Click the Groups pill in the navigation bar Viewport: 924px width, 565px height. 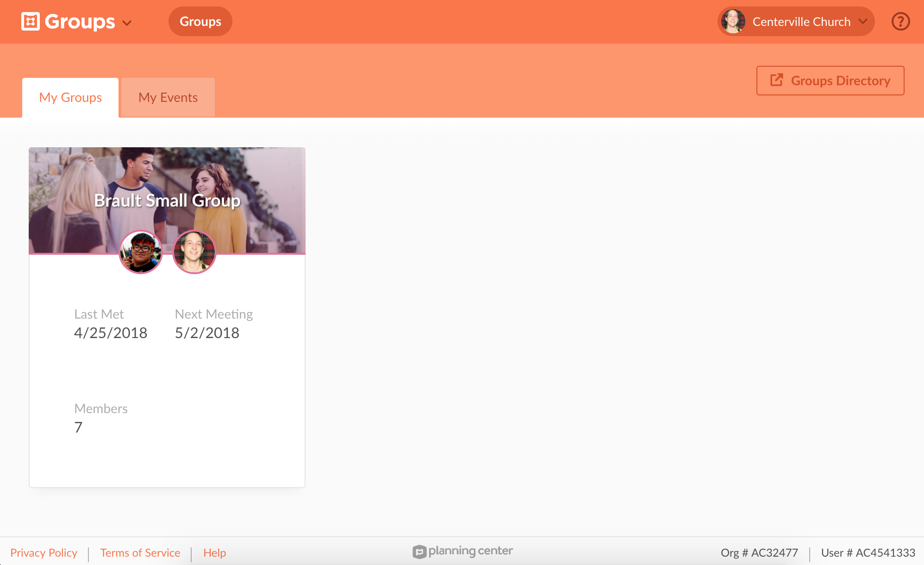coord(200,21)
